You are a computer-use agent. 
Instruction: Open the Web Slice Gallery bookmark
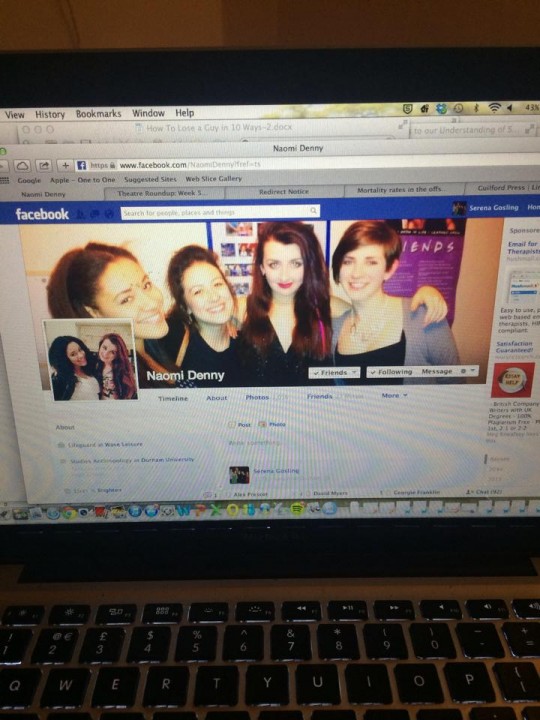coord(214,178)
